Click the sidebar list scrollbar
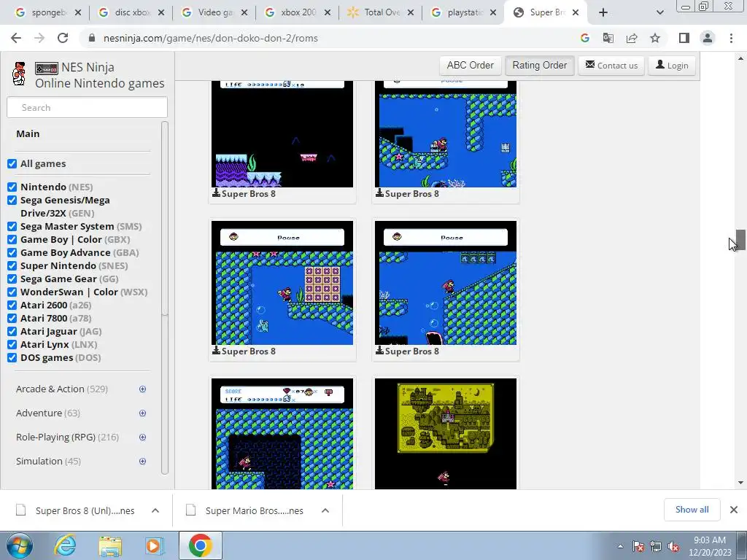 (165, 297)
